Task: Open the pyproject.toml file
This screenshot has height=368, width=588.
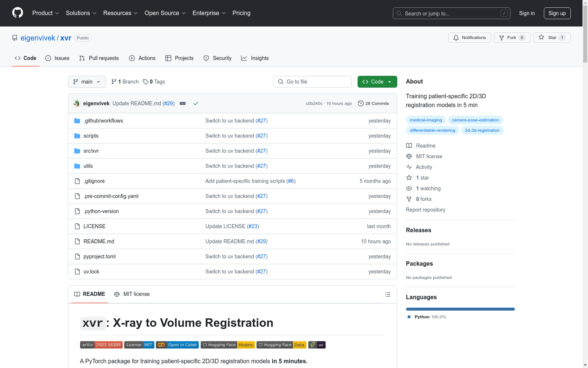Action: 100,256
